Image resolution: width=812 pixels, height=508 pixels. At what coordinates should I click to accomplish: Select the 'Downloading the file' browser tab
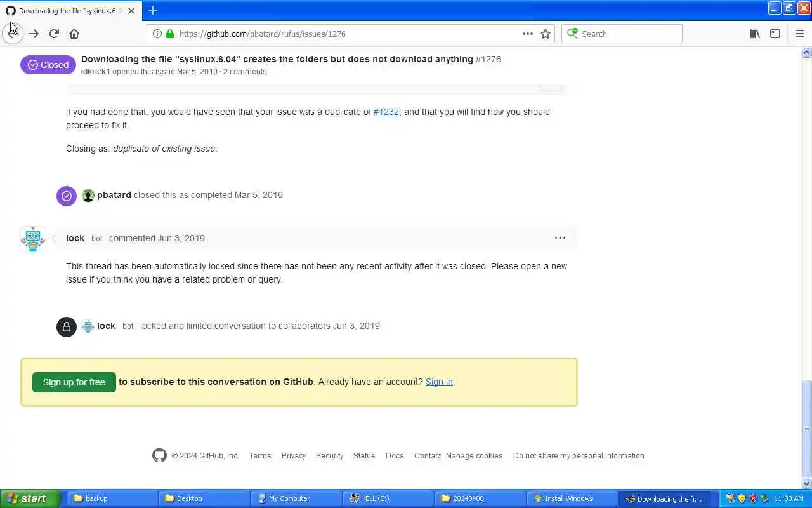pos(70,11)
